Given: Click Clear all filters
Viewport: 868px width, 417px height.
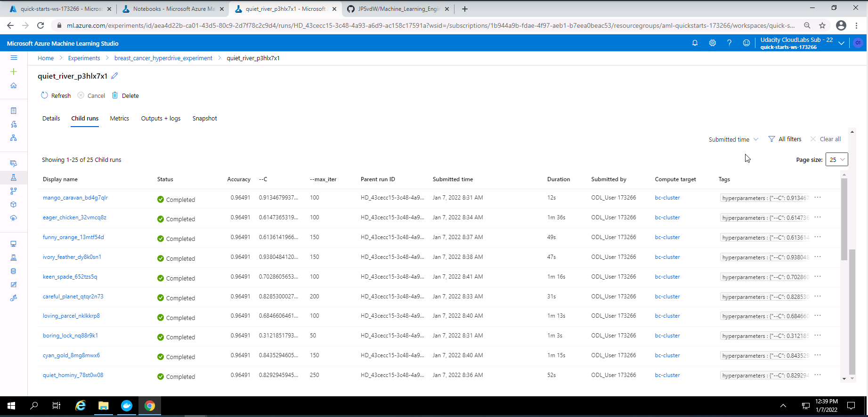Looking at the screenshot, I should (x=825, y=139).
